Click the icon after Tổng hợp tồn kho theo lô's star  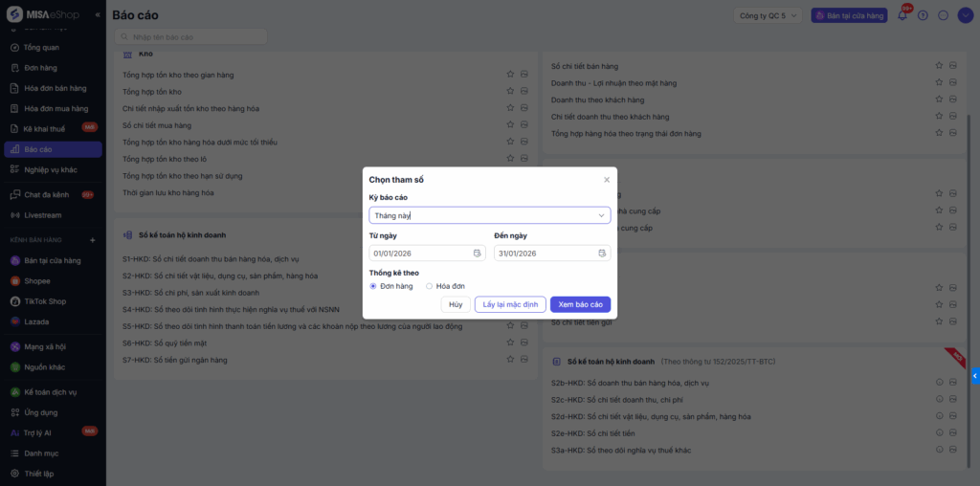(x=523, y=159)
